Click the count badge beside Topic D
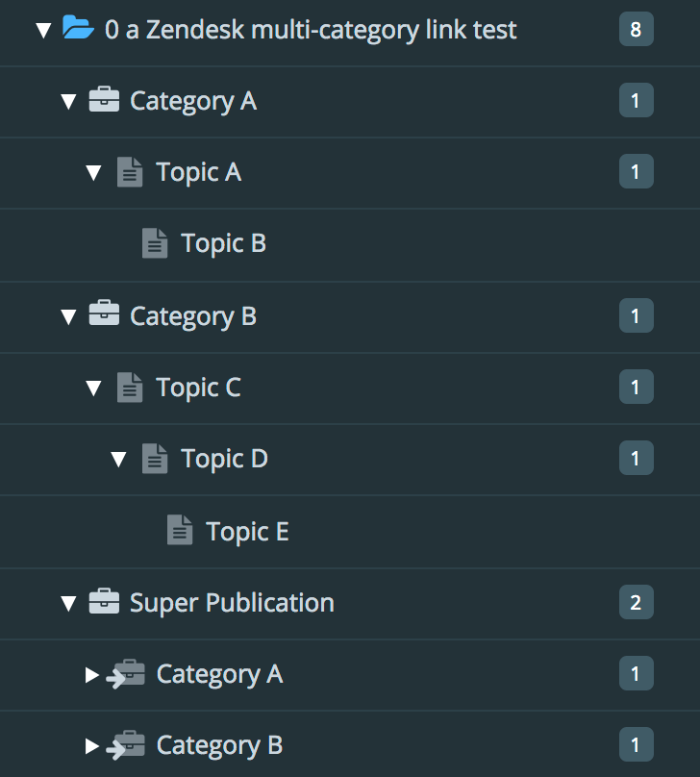Image resolution: width=700 pixels, height=777 pixels. (x=636, y=459)
